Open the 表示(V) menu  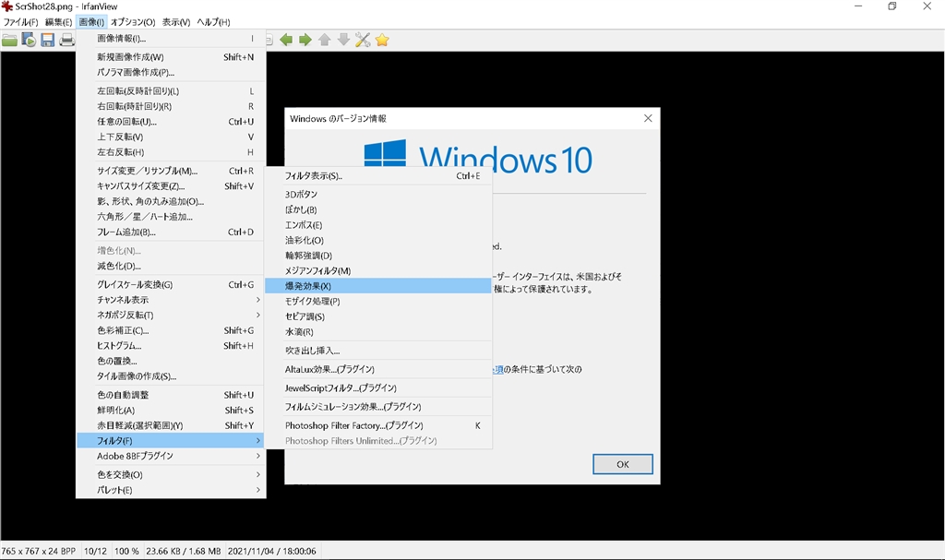tap(176, 22)
